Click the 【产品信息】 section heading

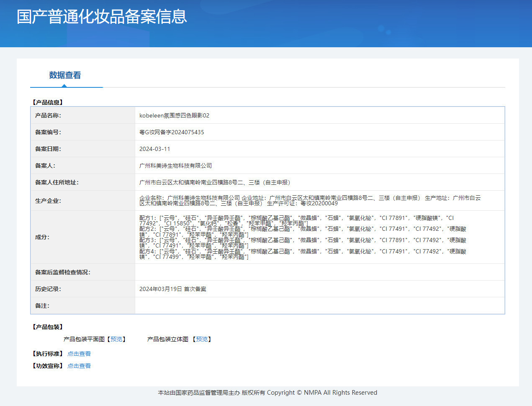pyautogui.click(x=48, y=102)
